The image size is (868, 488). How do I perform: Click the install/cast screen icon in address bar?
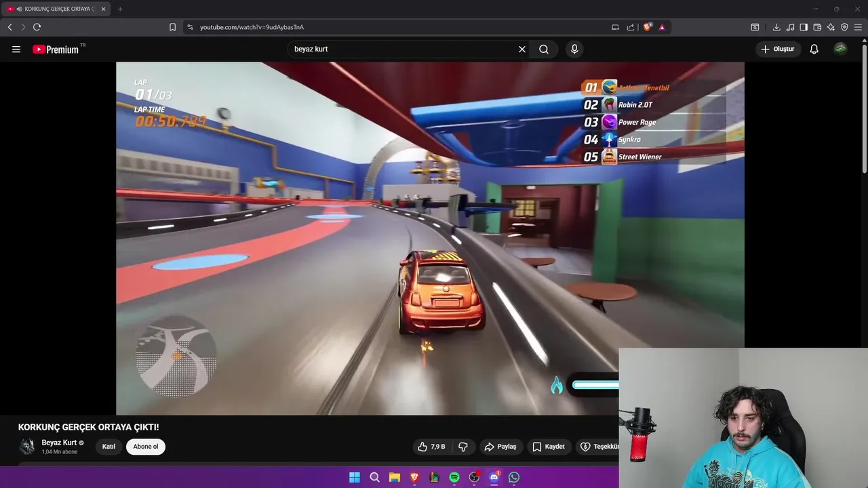pos(615,27)
